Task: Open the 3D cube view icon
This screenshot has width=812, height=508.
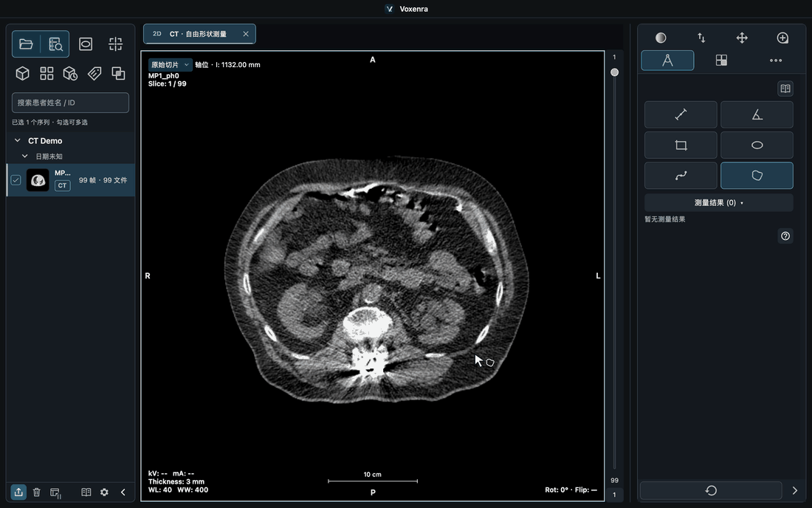Action: (22, 74)
